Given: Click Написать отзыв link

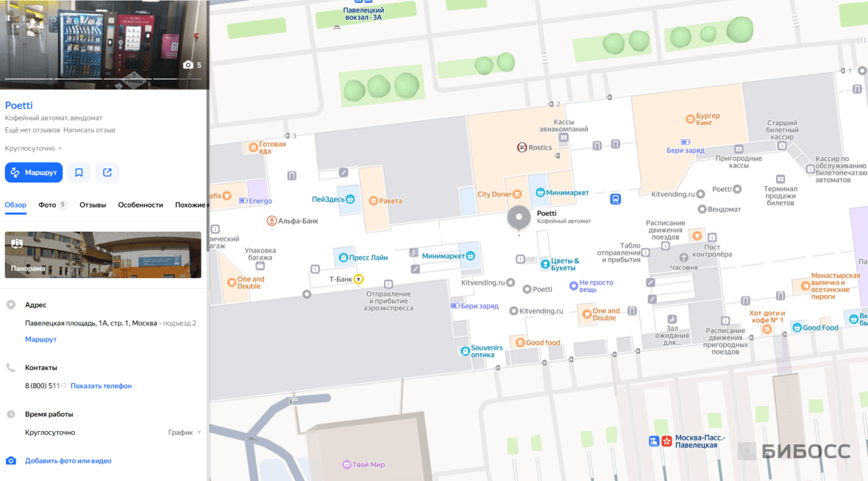Looking at the screenshot, I should tap(89, 130).
